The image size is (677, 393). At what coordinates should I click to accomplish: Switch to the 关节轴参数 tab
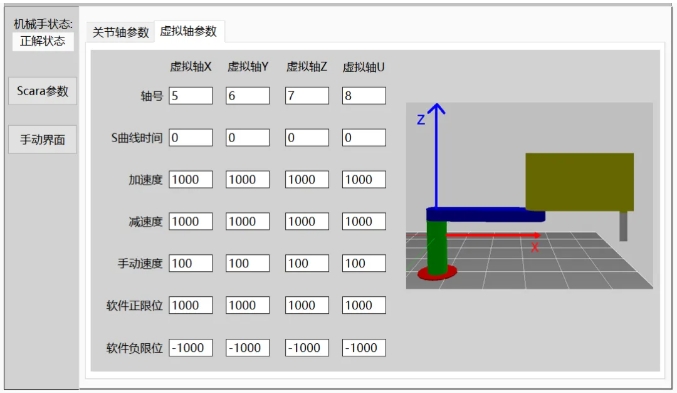(x=120, y=32)
